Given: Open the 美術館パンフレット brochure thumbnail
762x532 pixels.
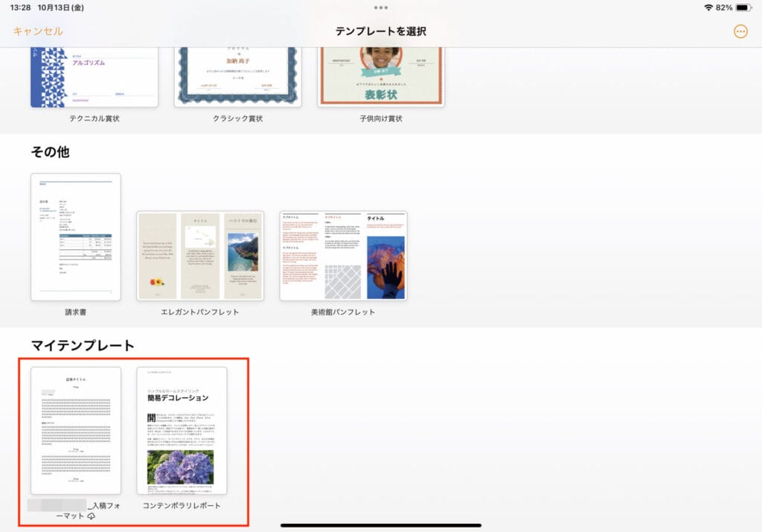Looking at the screenshot, I should tap(343, 255).
